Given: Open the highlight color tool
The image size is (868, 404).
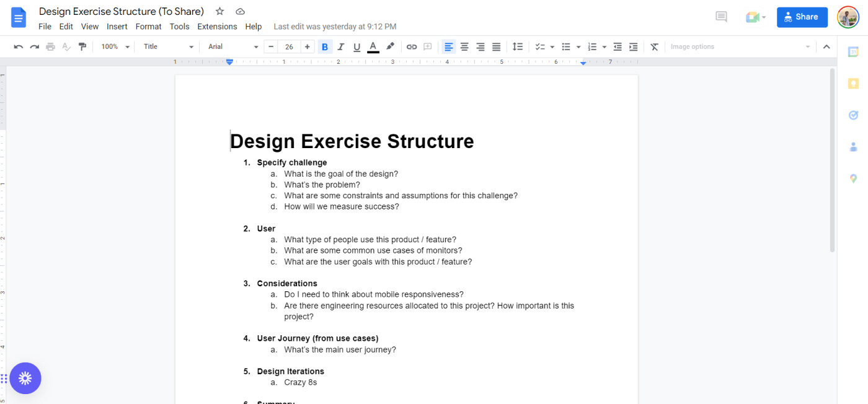Looking at the screenshot, I should 390,46.
